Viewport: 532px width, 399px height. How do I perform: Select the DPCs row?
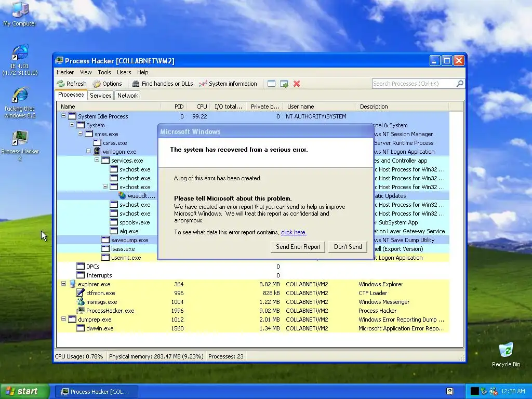pyautogui.click(x=253, y=267)
